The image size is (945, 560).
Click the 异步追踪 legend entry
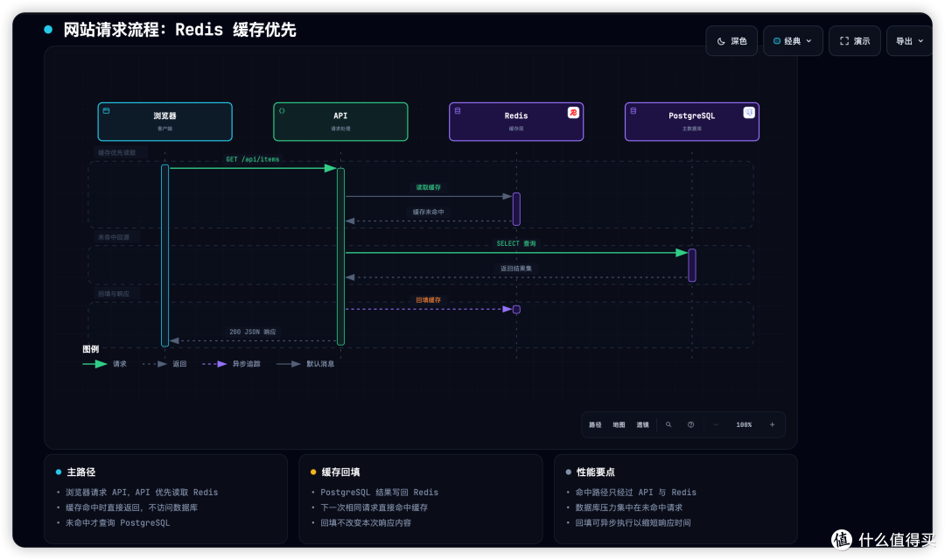(231, 364)
